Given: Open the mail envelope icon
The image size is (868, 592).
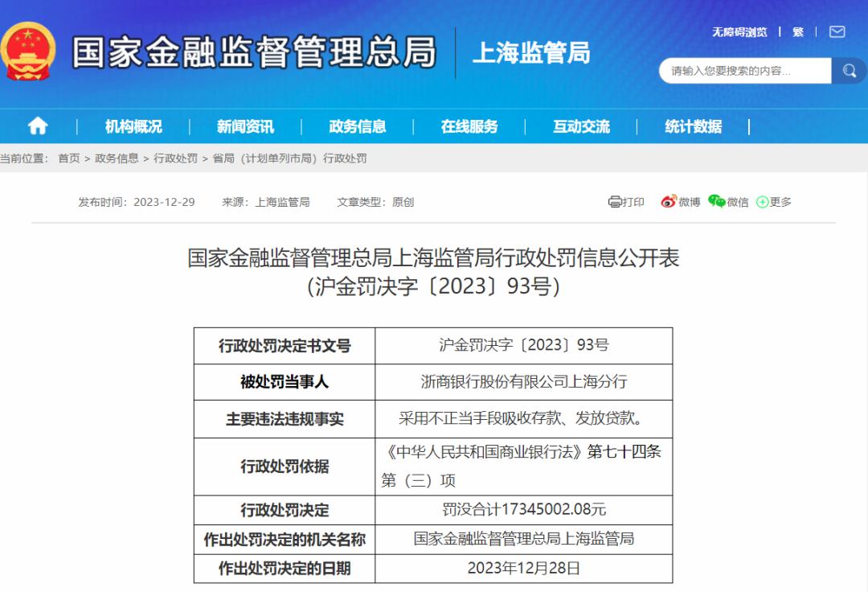Looking at the screenshot, I should (837, 32).
